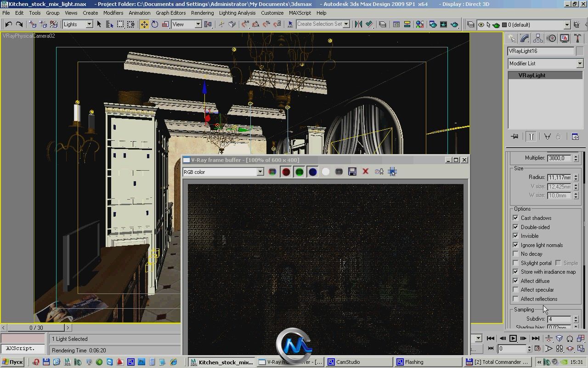Switch to the Create command panel
588x368 pixels.
511,39
